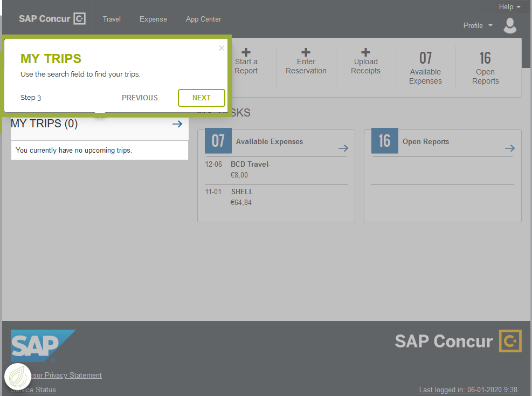Click the Start a Report plus icon
Viewport: 532px width, 396px height.
pos(246,52)
